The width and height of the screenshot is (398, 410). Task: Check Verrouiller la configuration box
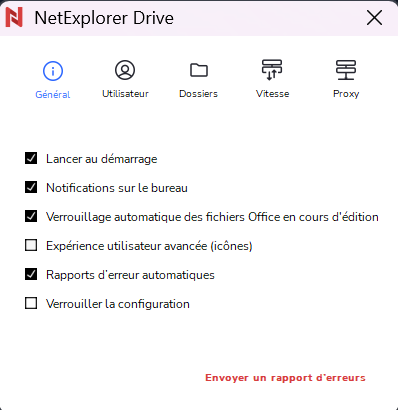(x=31, y=303)
